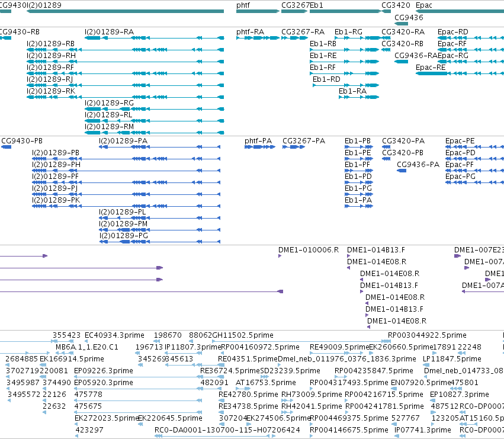The image size is (504, 439).
Task: Open the Eb1-RD transcript label
Action: click(x=326, y=79)
